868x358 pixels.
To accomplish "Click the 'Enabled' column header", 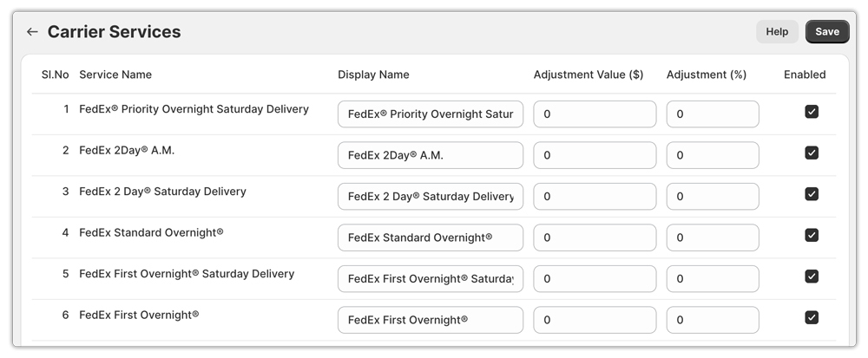I will pos(805,75).
